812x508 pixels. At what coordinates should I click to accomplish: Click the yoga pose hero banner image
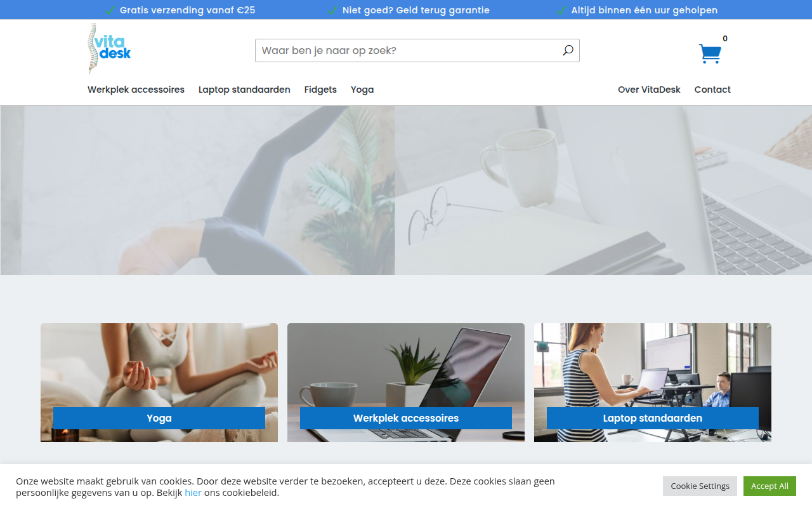click(x=197, y=190)
